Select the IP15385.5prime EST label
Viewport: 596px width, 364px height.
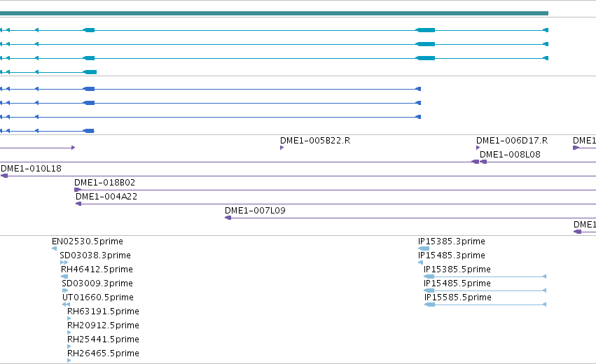[x=457, y=269]
